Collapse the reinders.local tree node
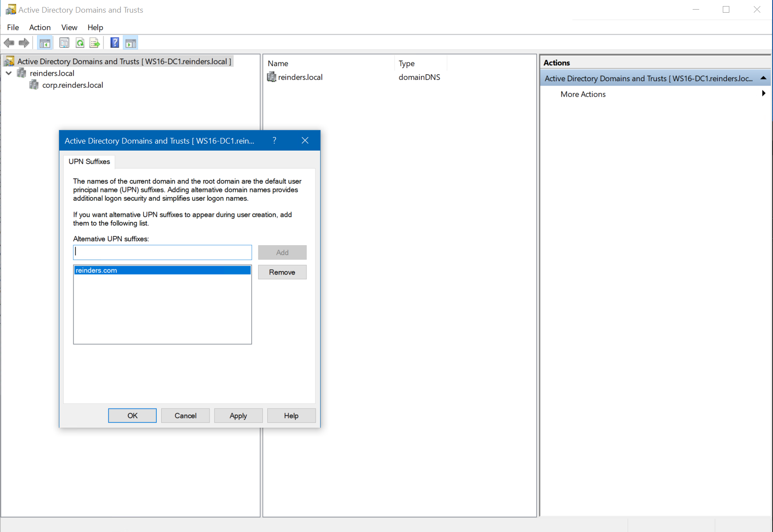 pos(9,73)
